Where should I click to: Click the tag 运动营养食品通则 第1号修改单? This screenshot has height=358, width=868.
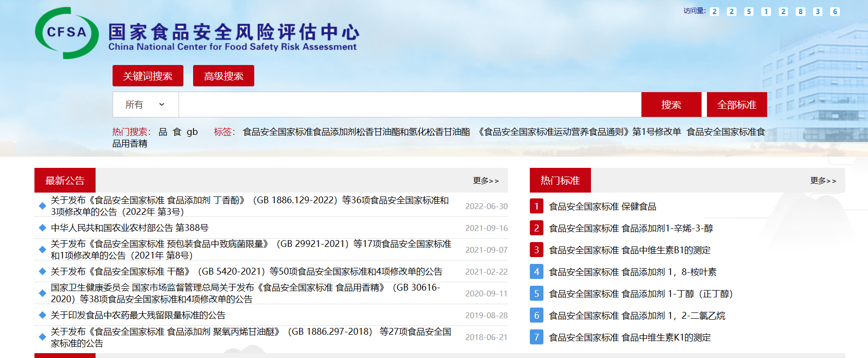pyautogui.click(x=578, y=132)
